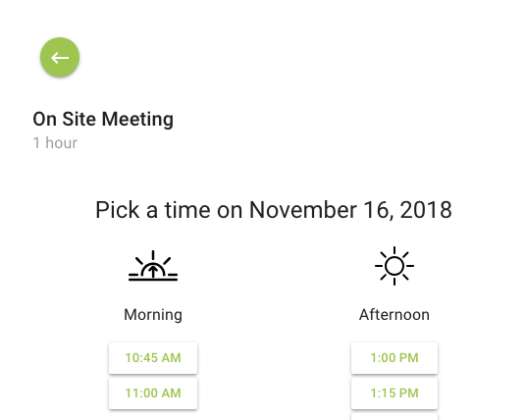Select the 11:00 AM time slot
The width and height of the screenshot is (525, 420).
click(x=153, y=394)
